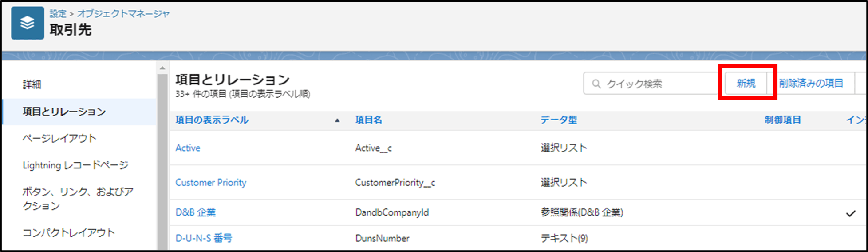Click the sort arrow on 項目の表示ラベル column
The image size is (868, 252).
[337, 120]
